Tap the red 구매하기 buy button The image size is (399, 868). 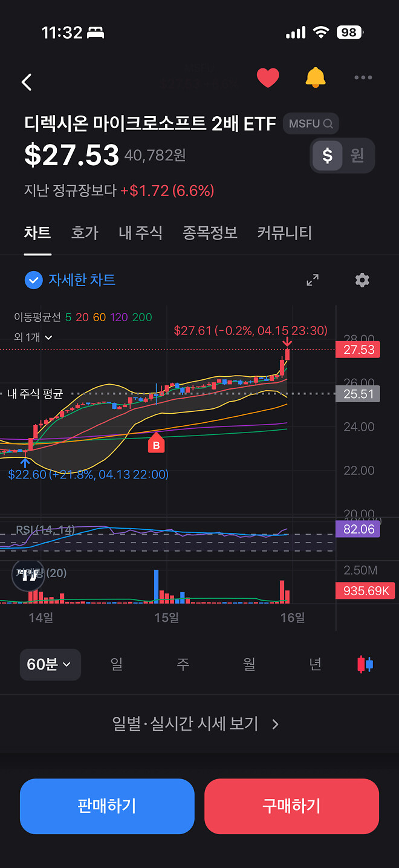pos(291,806)
